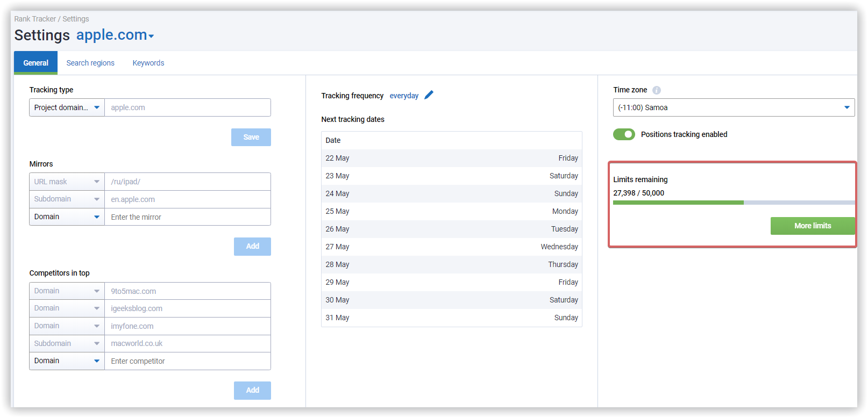Screen dimensions: 868x418
Task: Click the 25 May date row
Action: (x=452, y=211)
